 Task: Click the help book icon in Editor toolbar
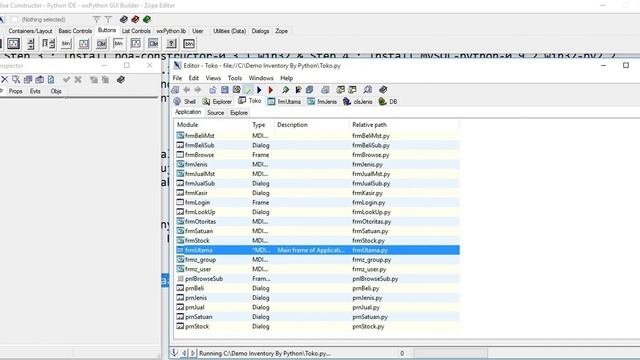[x=383, y=90]
